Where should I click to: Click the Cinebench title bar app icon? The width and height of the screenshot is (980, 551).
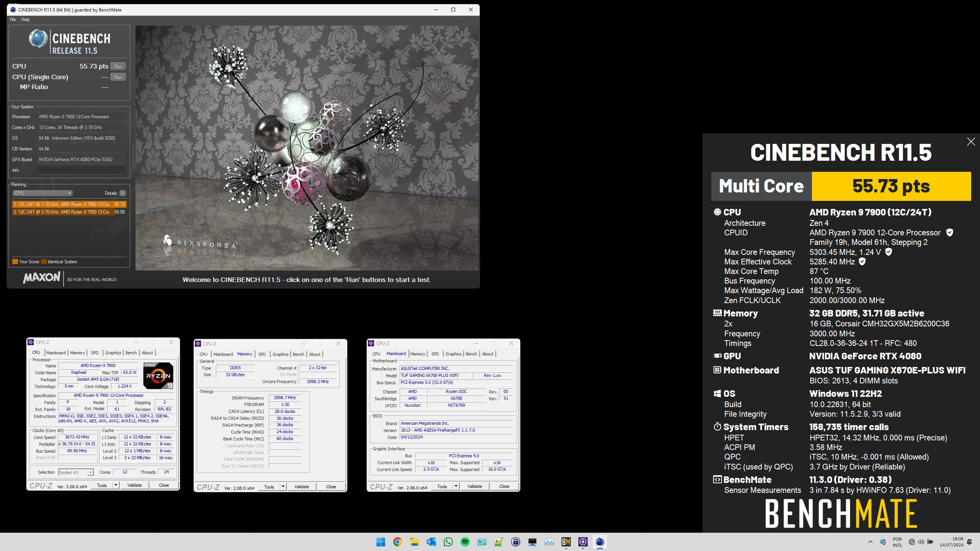click(x=13, y=10)
